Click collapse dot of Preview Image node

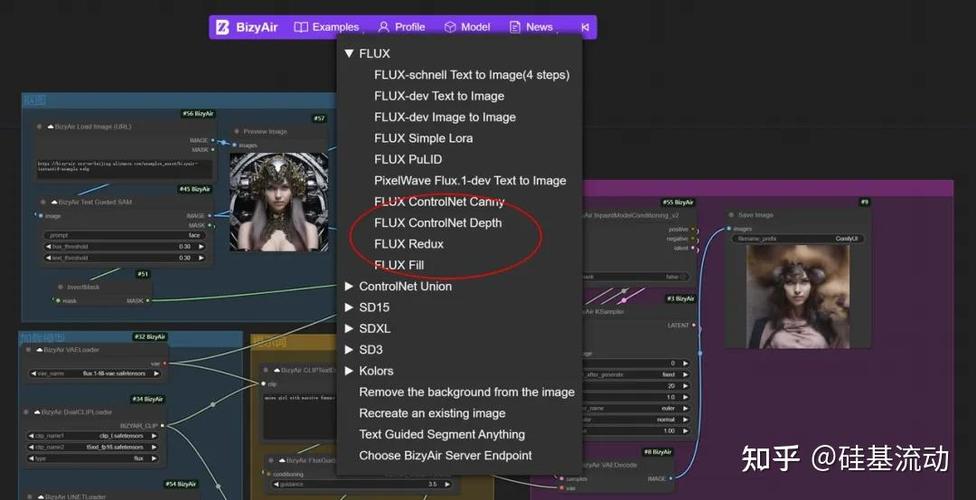pyautogui.click(x=237, y=131)
